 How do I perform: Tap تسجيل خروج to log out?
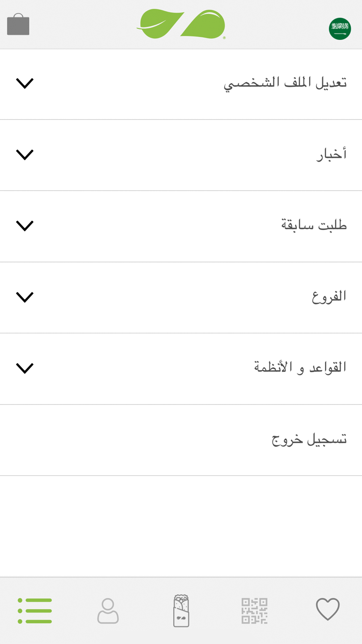click(309, 440)
